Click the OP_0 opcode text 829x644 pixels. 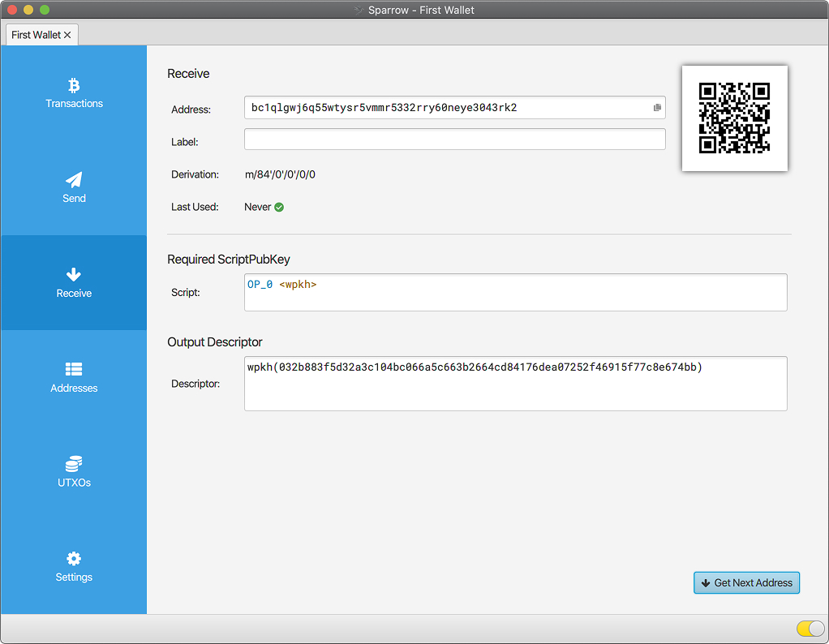260,285
